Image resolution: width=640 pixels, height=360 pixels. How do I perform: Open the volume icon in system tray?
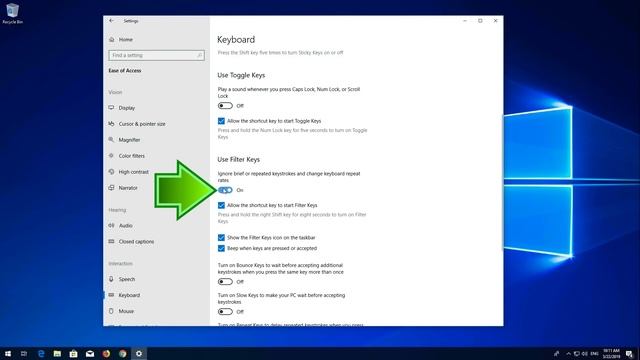[585, 353]
